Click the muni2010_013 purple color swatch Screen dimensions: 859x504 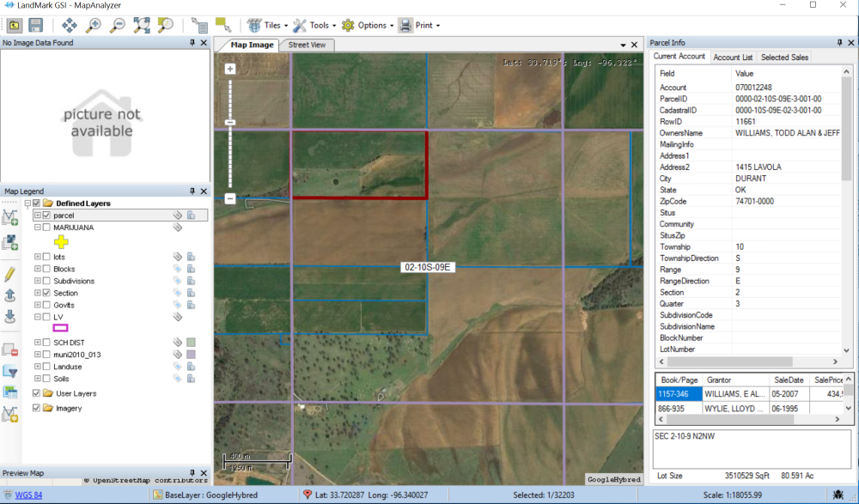[x=191, y=355]
